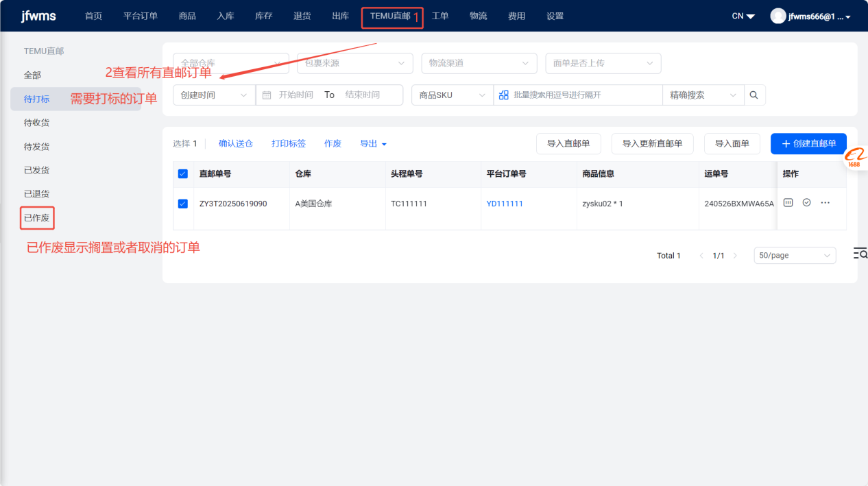Select 已发货 in the sidebar
The width and height of the screenshot is (868, 486).
37,170
